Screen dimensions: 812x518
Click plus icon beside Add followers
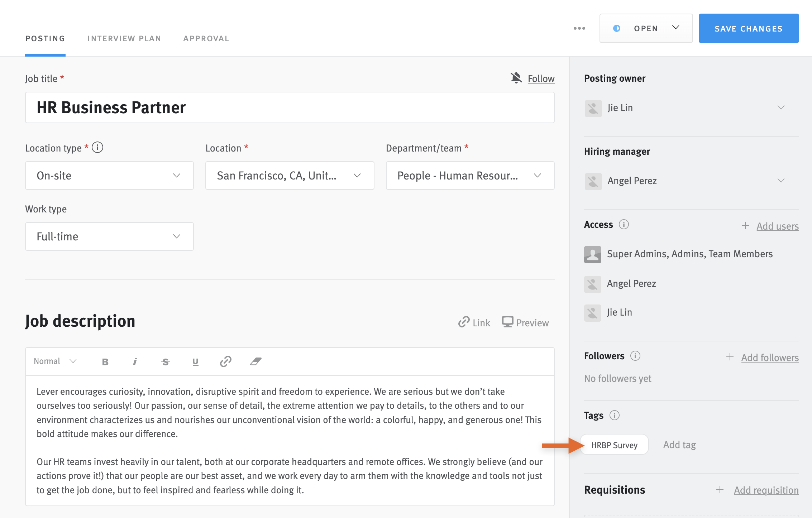[730, 357]
